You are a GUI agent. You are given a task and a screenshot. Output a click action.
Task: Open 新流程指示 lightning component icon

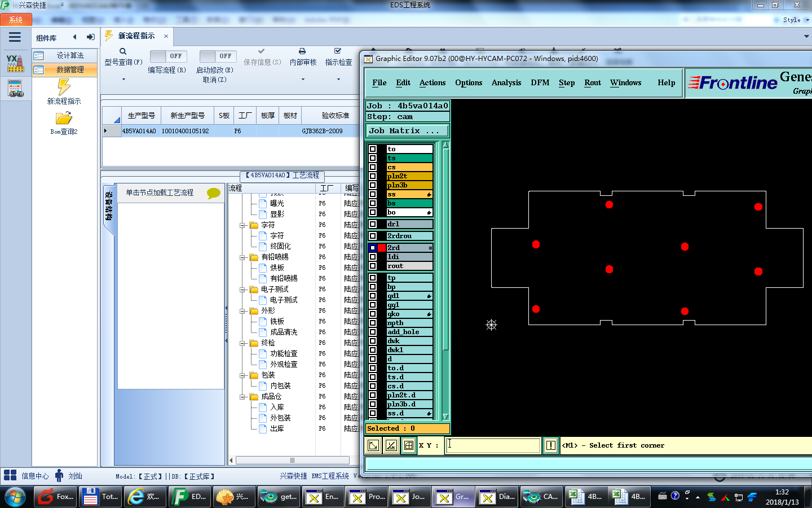point(64,87)
